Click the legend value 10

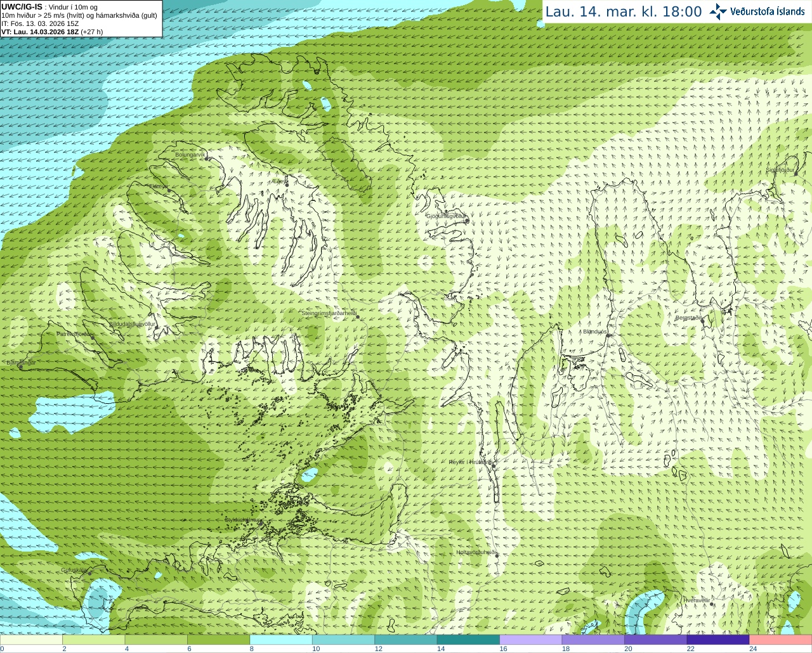(x=316, y=649)
